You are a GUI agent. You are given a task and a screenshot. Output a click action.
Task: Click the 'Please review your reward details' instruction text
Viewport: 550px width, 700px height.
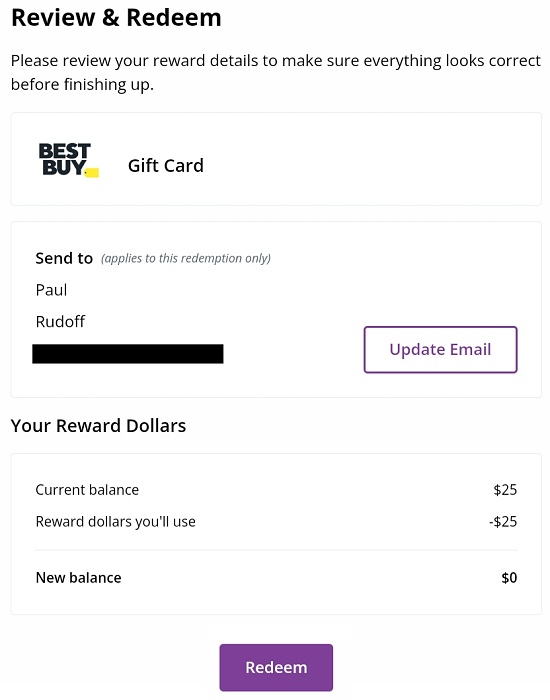tap(275, 60)
